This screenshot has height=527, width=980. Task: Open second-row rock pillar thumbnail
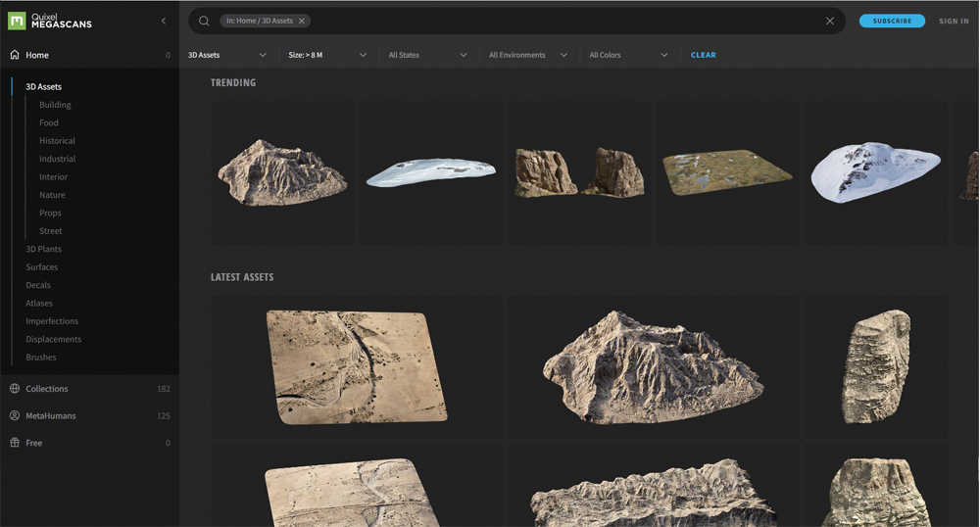point(875,485)
